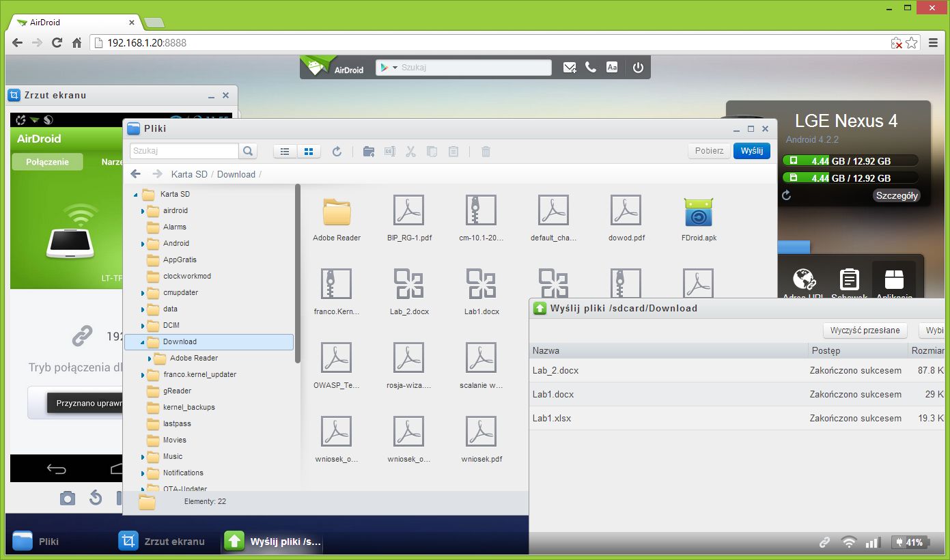The height and width of the screenshot is (560, 950).
Task: Expand the Android folder node
Action: pos(143,244)
